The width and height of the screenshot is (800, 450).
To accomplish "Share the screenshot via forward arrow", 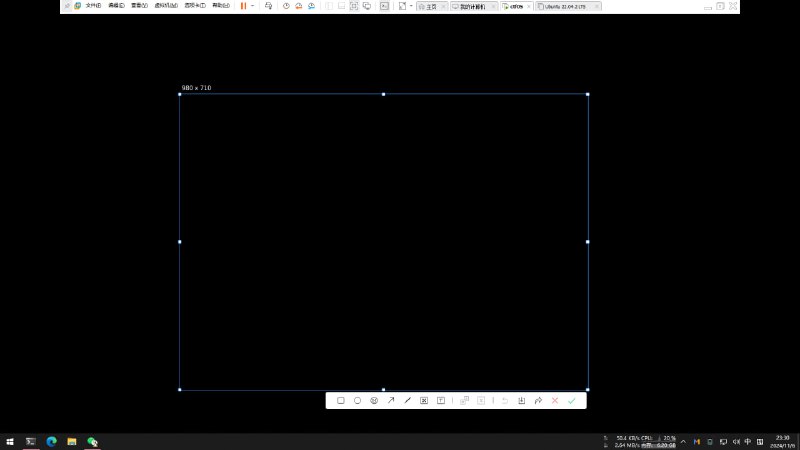I will tap(538, 401).
